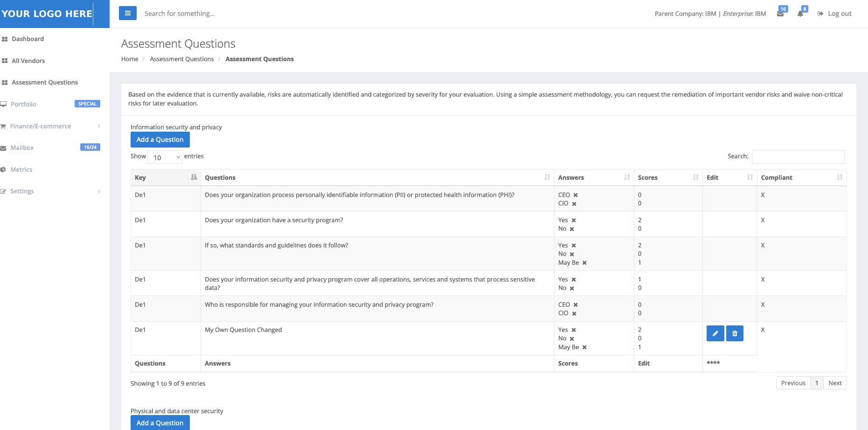Remove CEO answer from PII question row
This screenshot has height=430, width=868.
(x=576, y=195)
